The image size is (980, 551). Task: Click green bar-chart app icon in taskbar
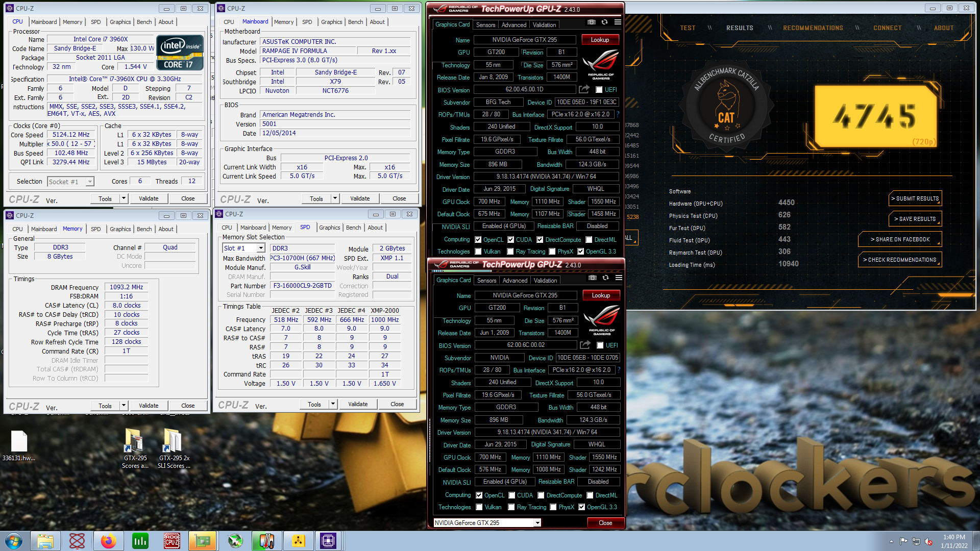[x=140, y=541]
